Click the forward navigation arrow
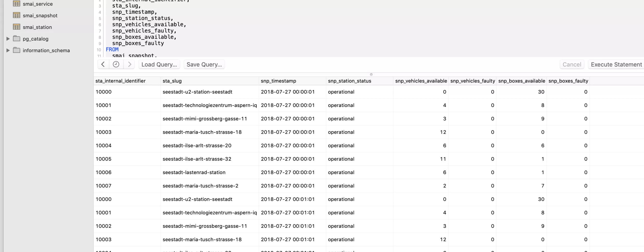This screenshot has height=252, width=644. [130, 64]
